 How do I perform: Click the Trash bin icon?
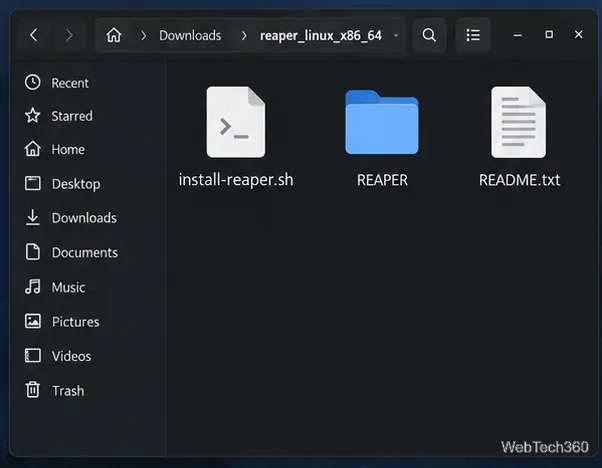pos(33,390)
